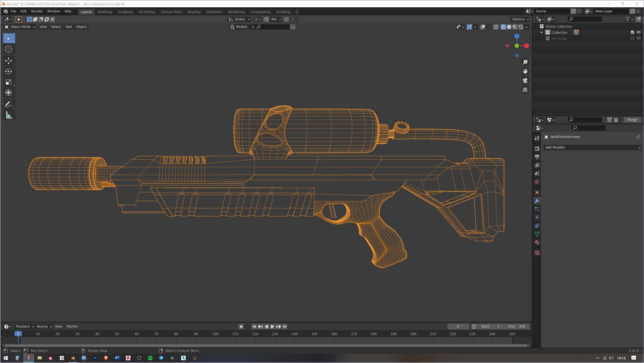The width and height of the screenshot is (644, 363).
Task: Toggle auto keying record button
Action: tap(241, 326)
